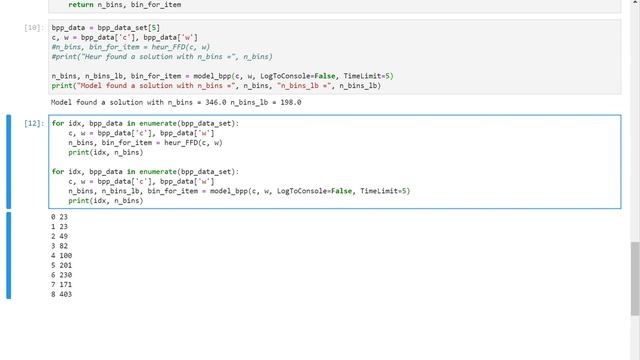Click the last 'print(idx, n_bins)' line in cell [12]

click(106, 201)
